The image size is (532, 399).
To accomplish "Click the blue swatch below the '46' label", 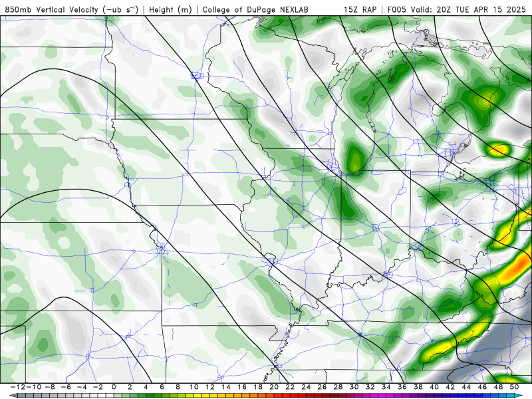I will [x=486, y=395].
